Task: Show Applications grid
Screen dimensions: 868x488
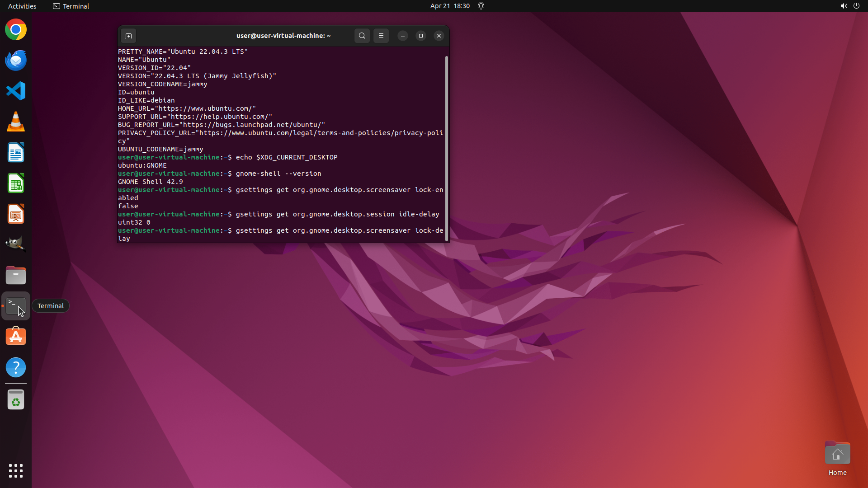Action: (16, 470)
